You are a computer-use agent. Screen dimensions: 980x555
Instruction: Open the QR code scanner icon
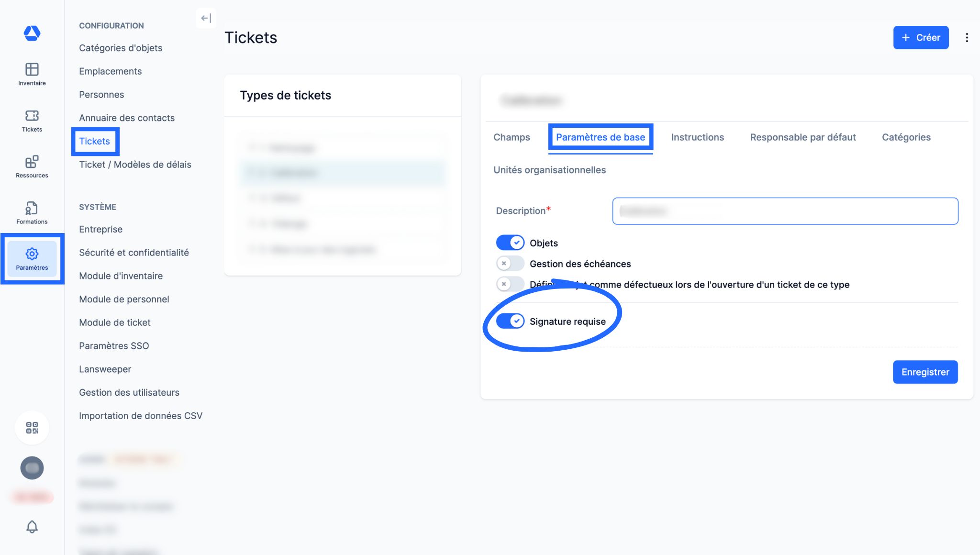tap(32, 428)
